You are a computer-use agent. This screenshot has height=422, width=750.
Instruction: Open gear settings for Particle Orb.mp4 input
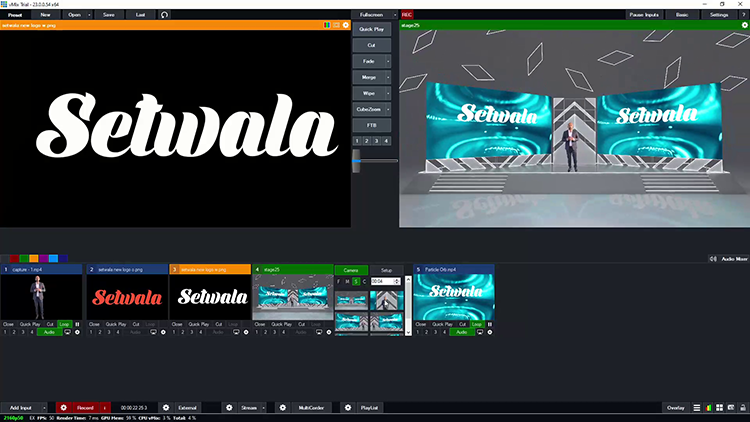[x=488, y=332]
